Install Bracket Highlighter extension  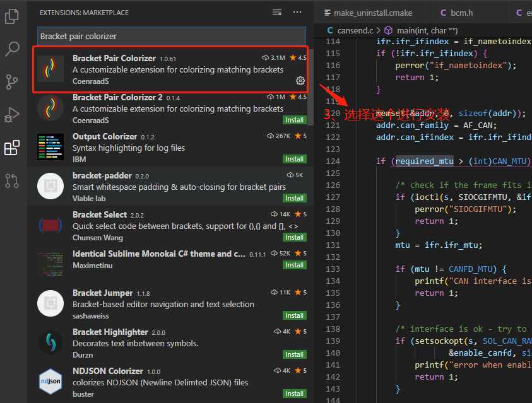coord(295,354)
